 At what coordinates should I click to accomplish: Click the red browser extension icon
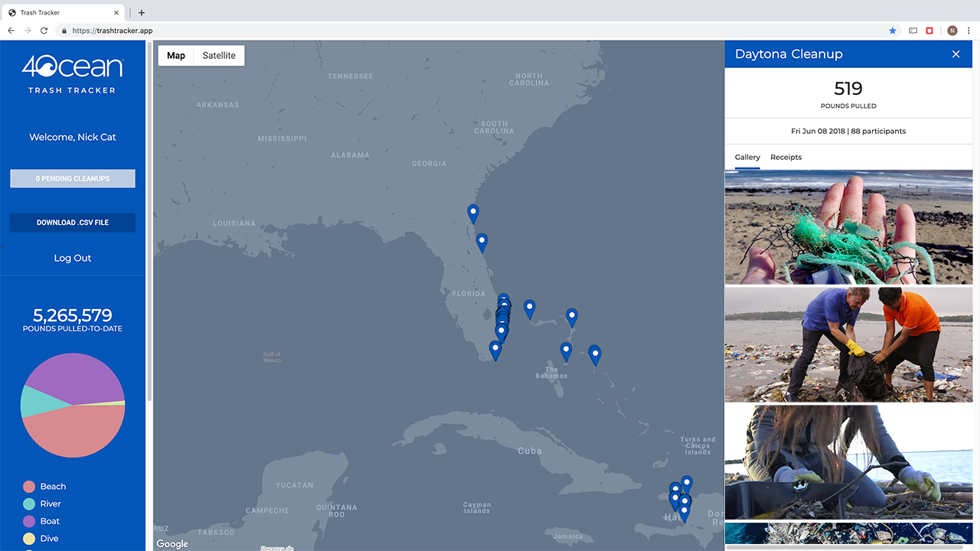[930, 31]
